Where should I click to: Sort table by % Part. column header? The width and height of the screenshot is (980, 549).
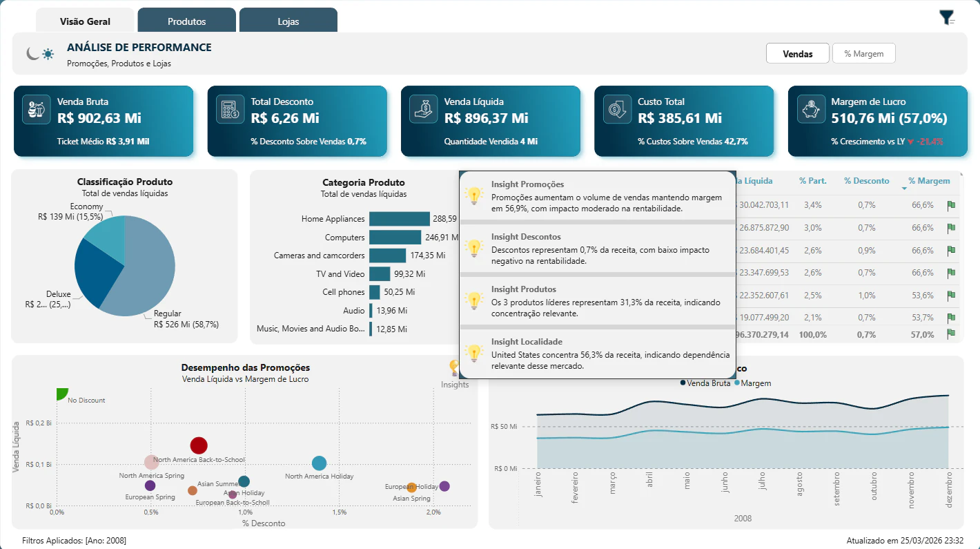coord(813,181)
